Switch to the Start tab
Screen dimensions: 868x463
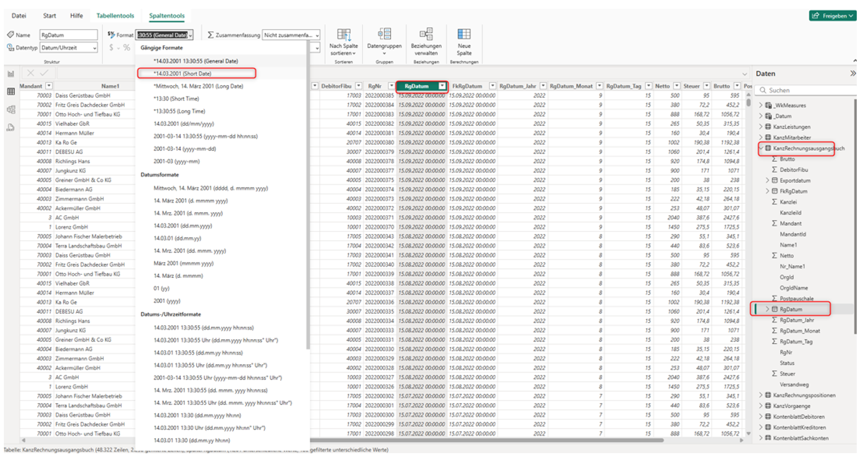click(49, 15)
